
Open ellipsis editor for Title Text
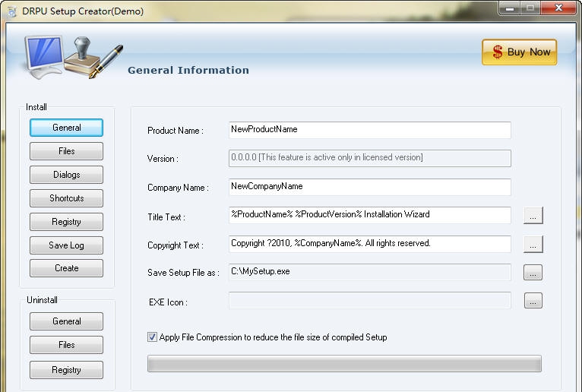pyautogui.click(x=533, y=216)
